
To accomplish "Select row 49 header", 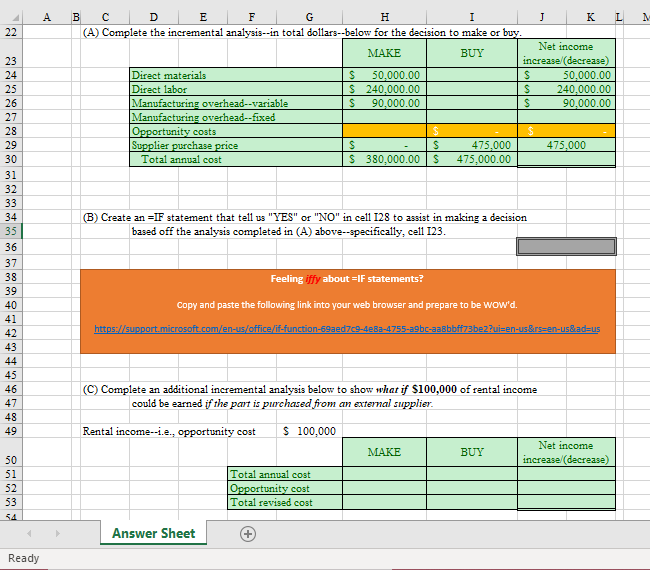I will 11,431.
